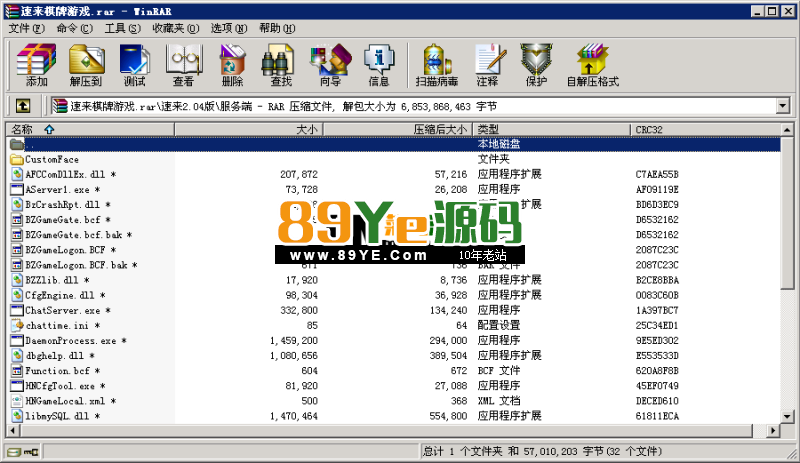
Task: Click the chattime.ini file icon
Action: pos(17,325)
